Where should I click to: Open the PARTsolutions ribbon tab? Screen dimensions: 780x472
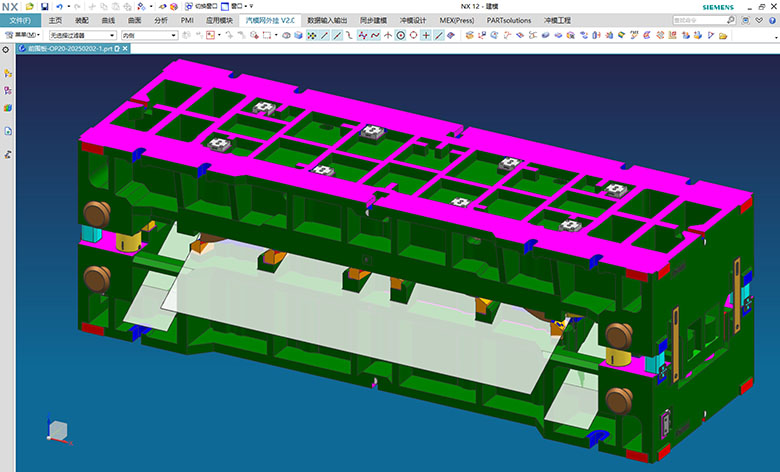[x=508, y=20]
